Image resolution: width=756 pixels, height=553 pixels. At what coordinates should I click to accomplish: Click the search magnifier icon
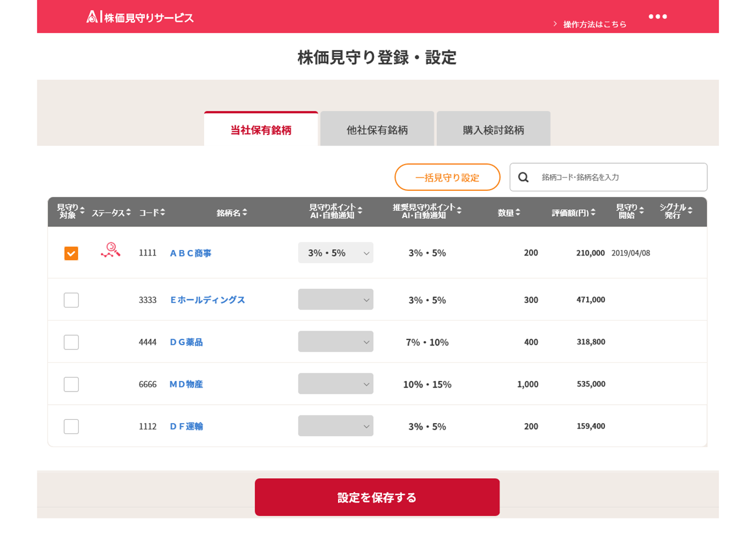click(523, 178)
